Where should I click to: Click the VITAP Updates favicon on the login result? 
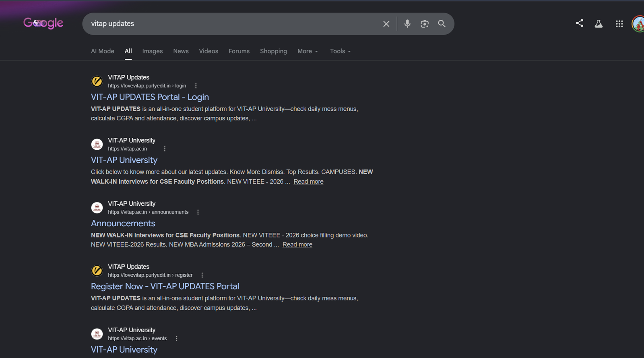click(97, 81)
